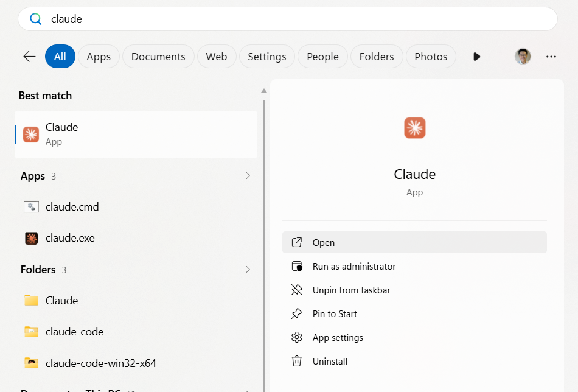Switch to the Settings filter tab
The image size is (578, 392).
pyautogui.click(x=267, y=57)
